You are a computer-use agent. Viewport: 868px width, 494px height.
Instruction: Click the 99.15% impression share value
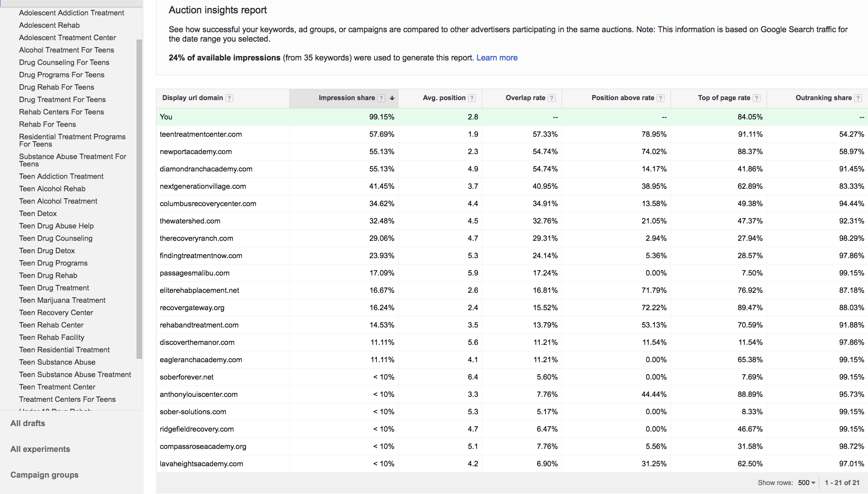click(x=382, y=117)
